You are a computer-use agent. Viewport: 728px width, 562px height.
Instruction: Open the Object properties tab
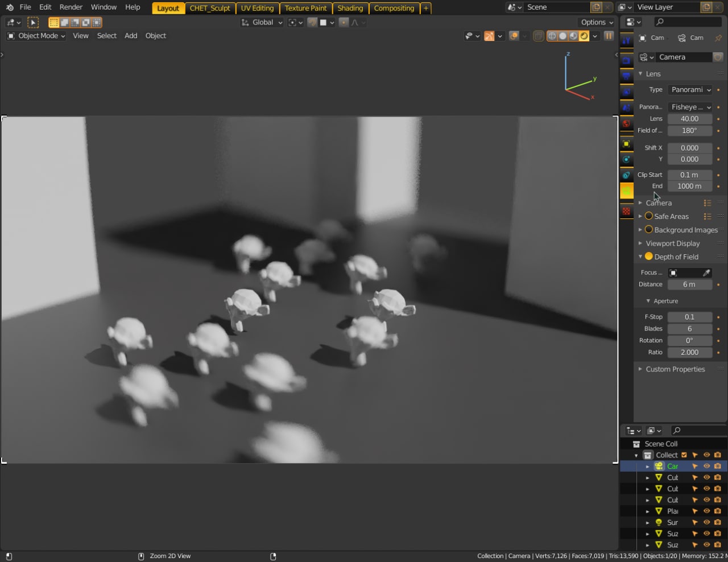tap(626, 144)
